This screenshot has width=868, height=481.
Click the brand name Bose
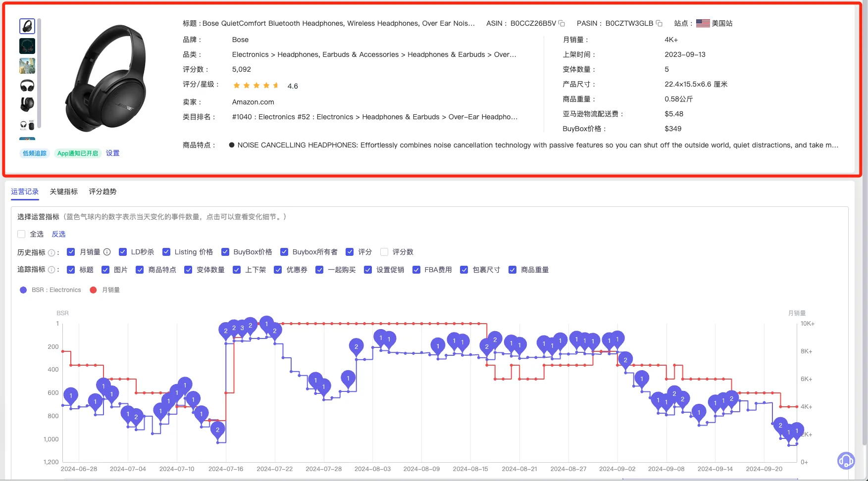coord(240,40)
